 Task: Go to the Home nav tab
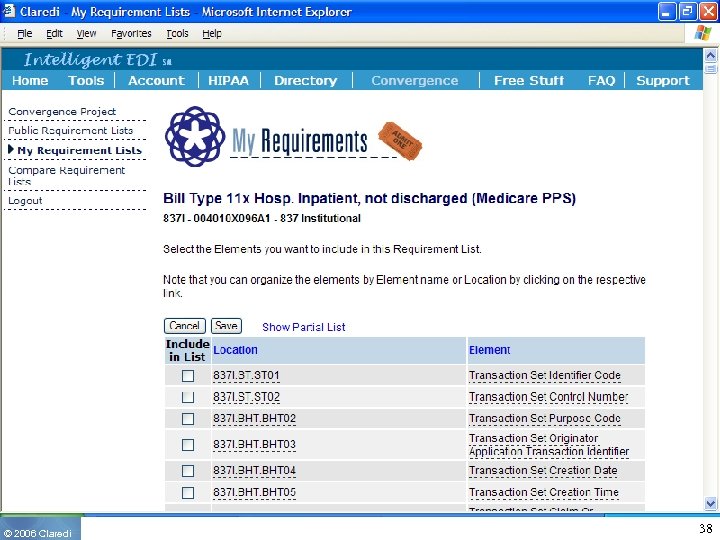pos(30,80)
